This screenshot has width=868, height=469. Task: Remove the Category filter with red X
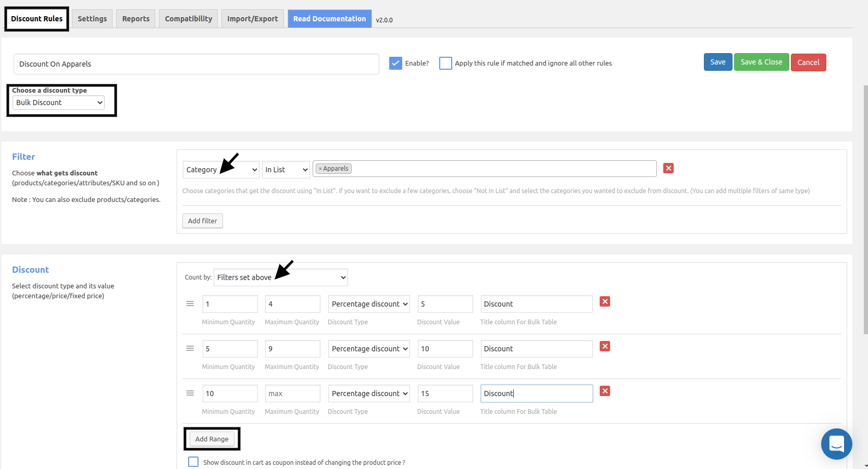pyautogui.click(x=668, y=168)
